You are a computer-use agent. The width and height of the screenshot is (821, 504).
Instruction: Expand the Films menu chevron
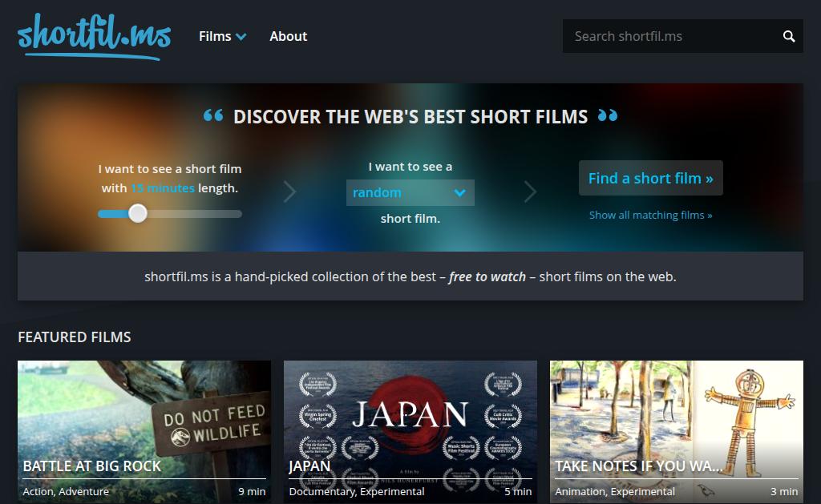[241, 37]
